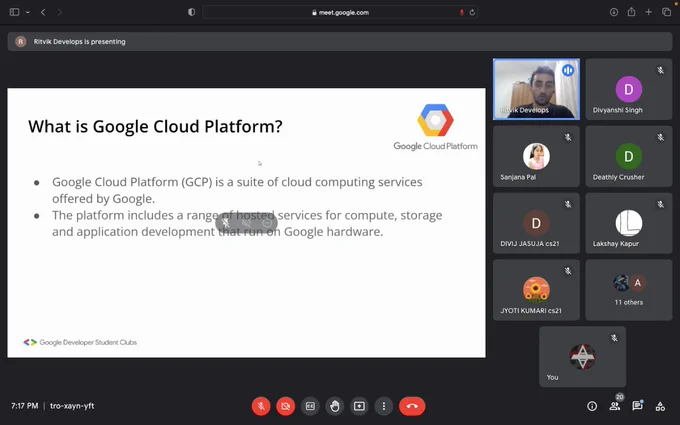Leave the call with red hang-up button
Viewport: 680px width, 425px height.
[412, 406]
